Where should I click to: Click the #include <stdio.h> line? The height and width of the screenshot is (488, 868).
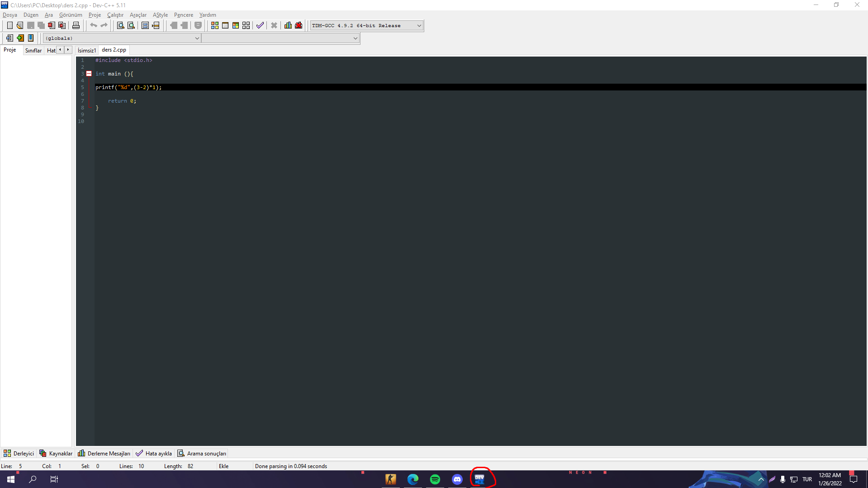[x=124, y=60]
